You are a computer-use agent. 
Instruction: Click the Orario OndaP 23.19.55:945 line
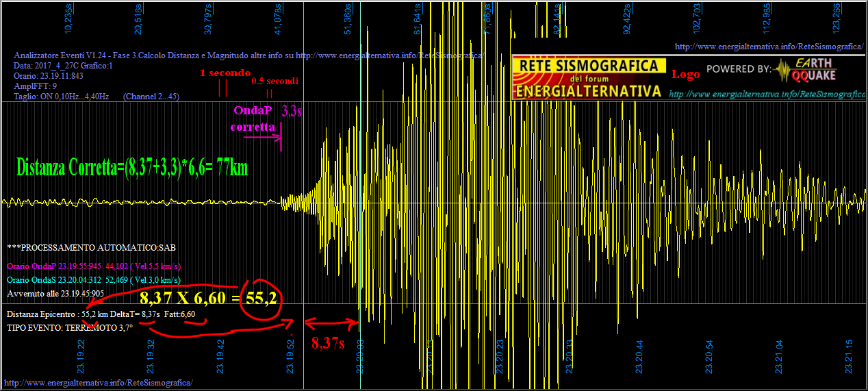[94, 266]
